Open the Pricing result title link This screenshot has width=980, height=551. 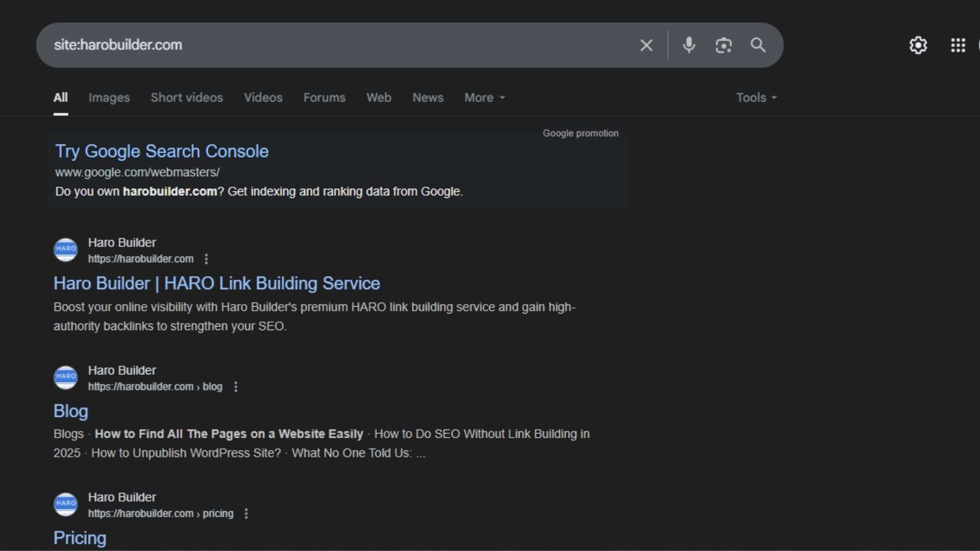coord(80,538)
